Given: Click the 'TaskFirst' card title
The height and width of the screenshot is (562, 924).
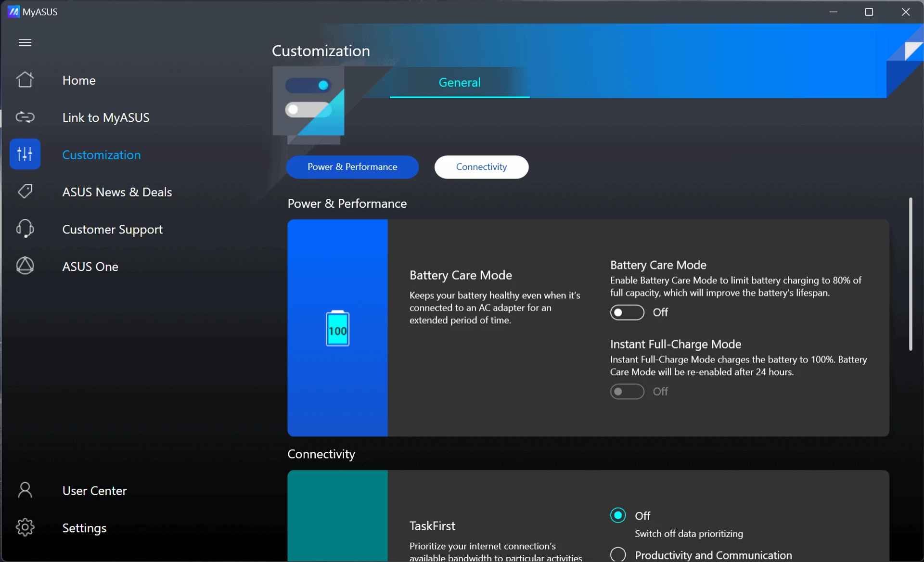Looking at the screenshot, I should pyautogui.click(x=432, y=526).
